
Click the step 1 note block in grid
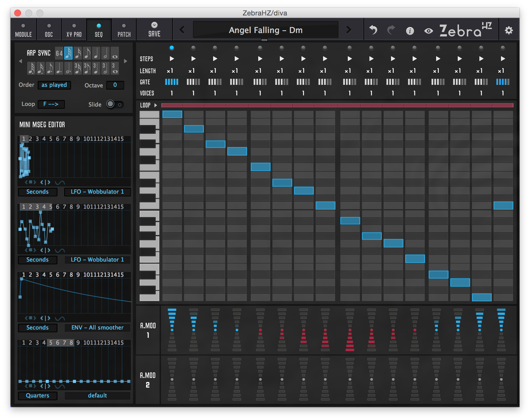tap(172, 114)
